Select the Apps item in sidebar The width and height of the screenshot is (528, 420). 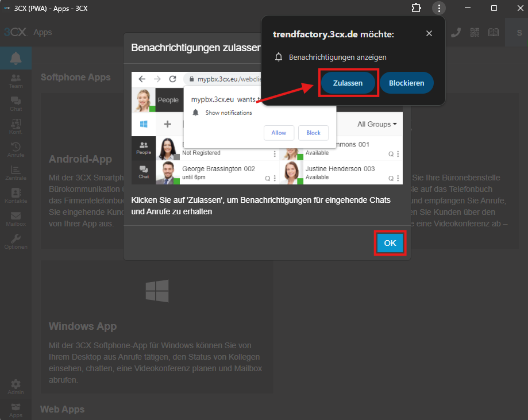[x=16, y=410]
